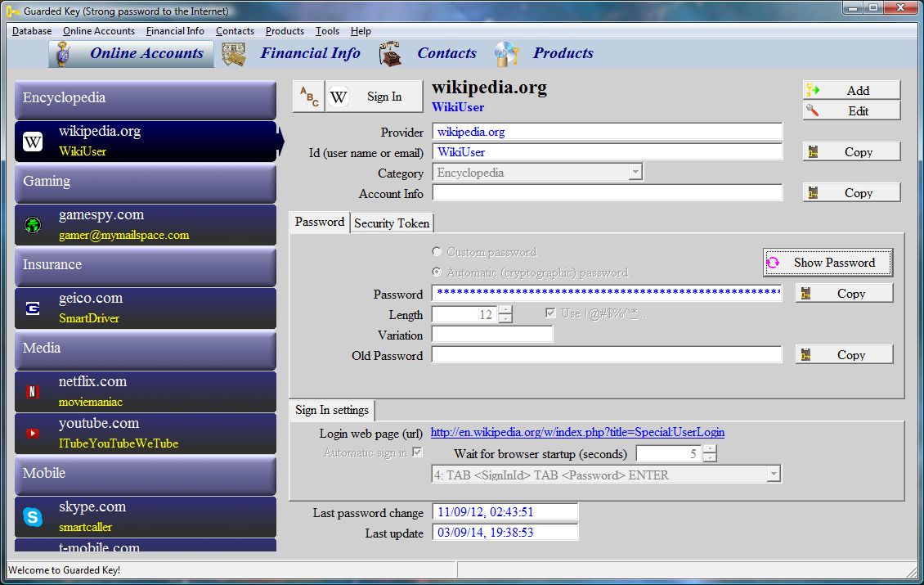Select the netflix.com icon in list
The image size is (924, 585).
(33, 392)
